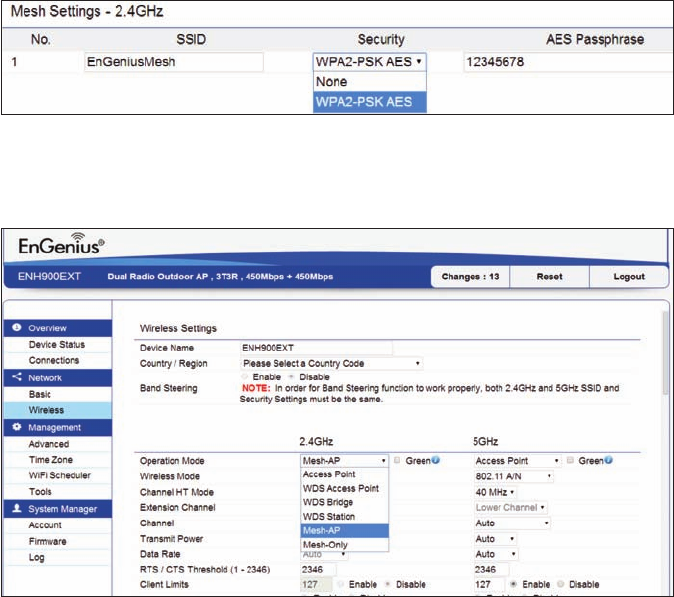Click the Changes : 13 button

[x=470, y=276]
